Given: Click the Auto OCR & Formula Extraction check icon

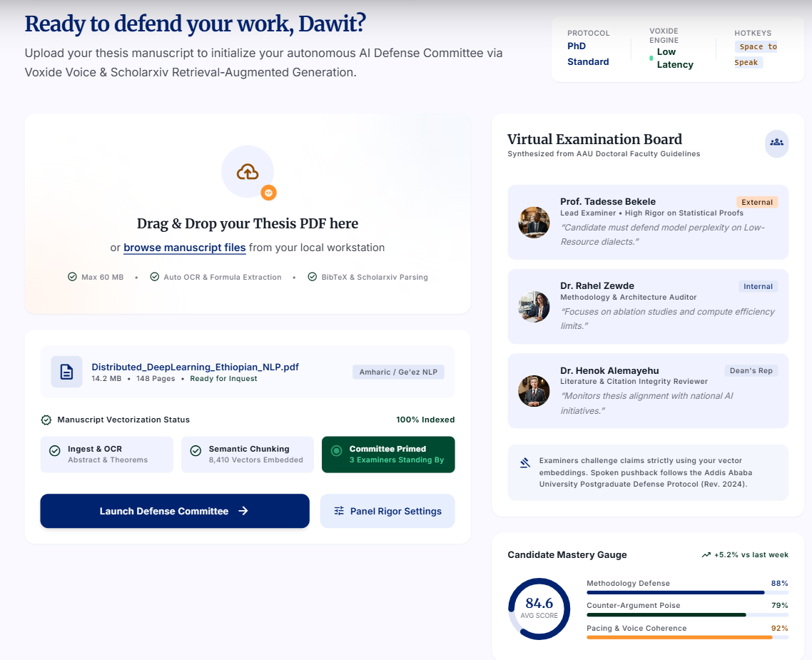Looking at the screenshot, I should pos(154,277).
